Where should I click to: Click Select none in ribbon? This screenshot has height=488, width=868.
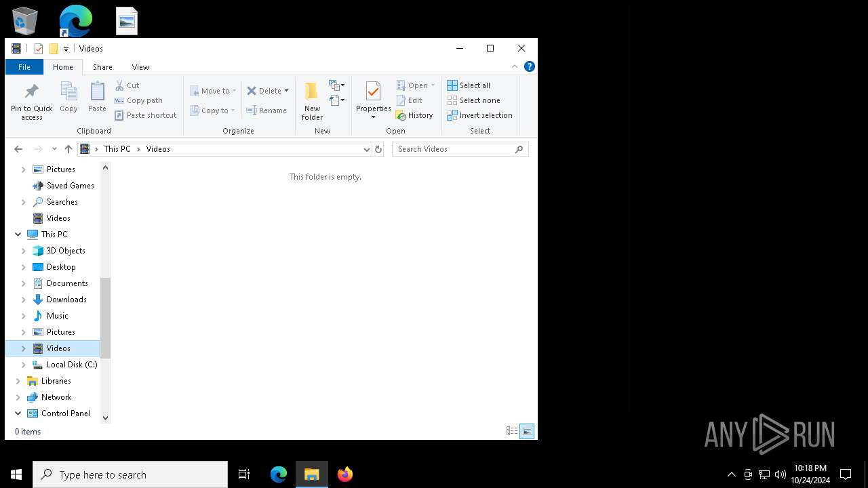[473, 100]
